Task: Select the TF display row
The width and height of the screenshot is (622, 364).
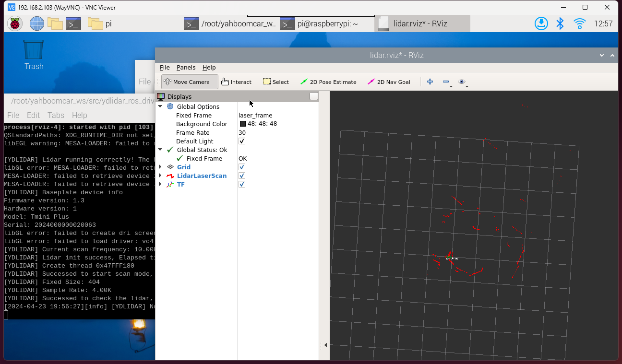Action: tap(237, 184)
